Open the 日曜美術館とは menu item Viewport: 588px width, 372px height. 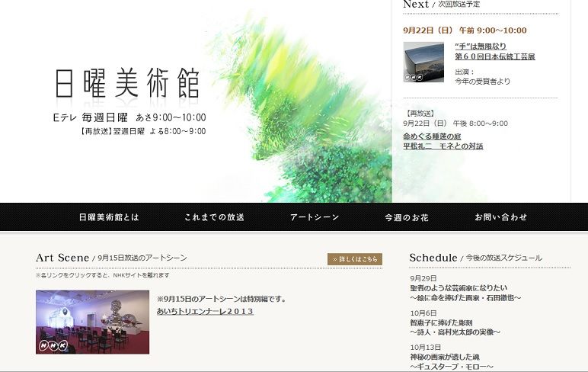coord(109,217)
